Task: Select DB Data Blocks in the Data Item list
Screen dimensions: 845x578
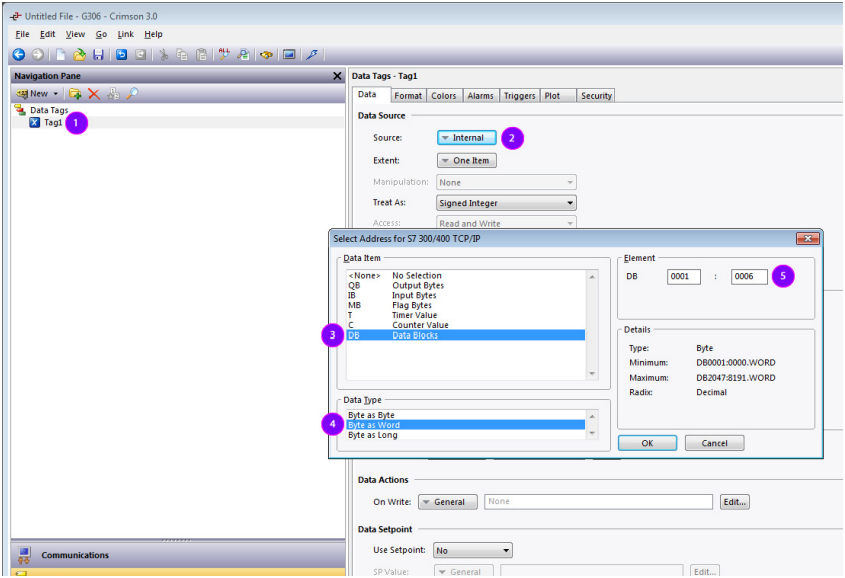Action: pyautogui.click(x=466, y=335)
